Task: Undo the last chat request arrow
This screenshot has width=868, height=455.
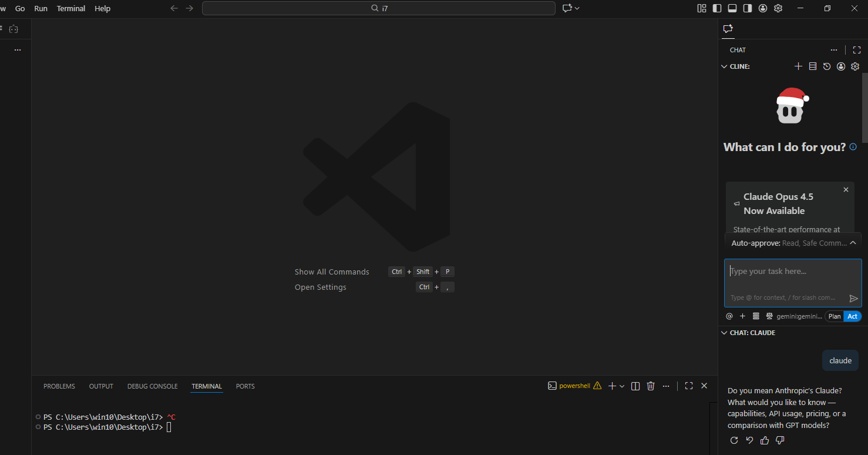Action: (x=749, y=440)
